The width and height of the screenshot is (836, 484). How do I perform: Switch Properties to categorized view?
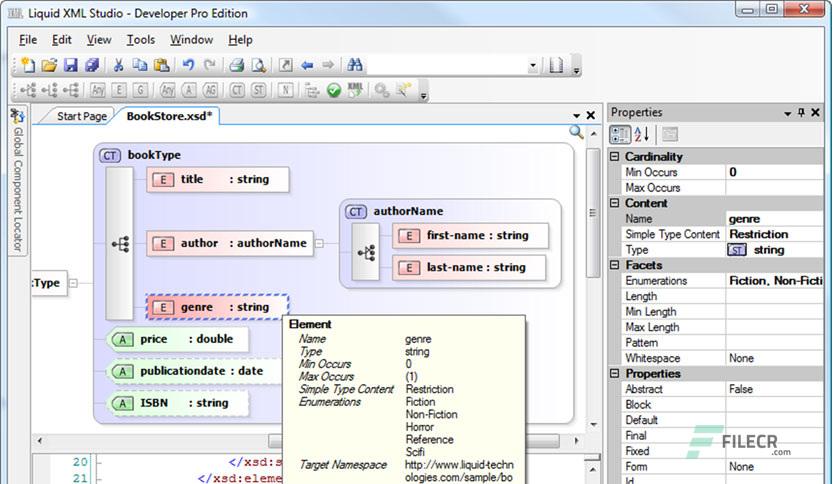pyautogui.click(x=620, y=134)
